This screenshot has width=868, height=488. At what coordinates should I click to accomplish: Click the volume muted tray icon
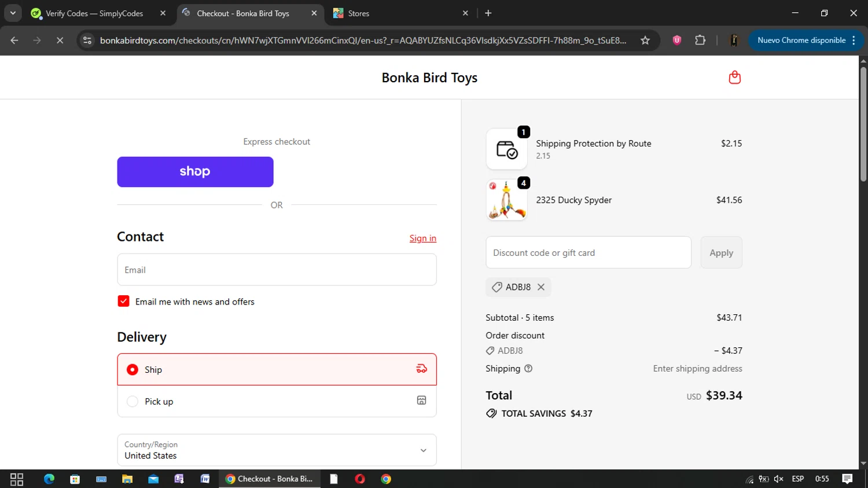[779, 479]
